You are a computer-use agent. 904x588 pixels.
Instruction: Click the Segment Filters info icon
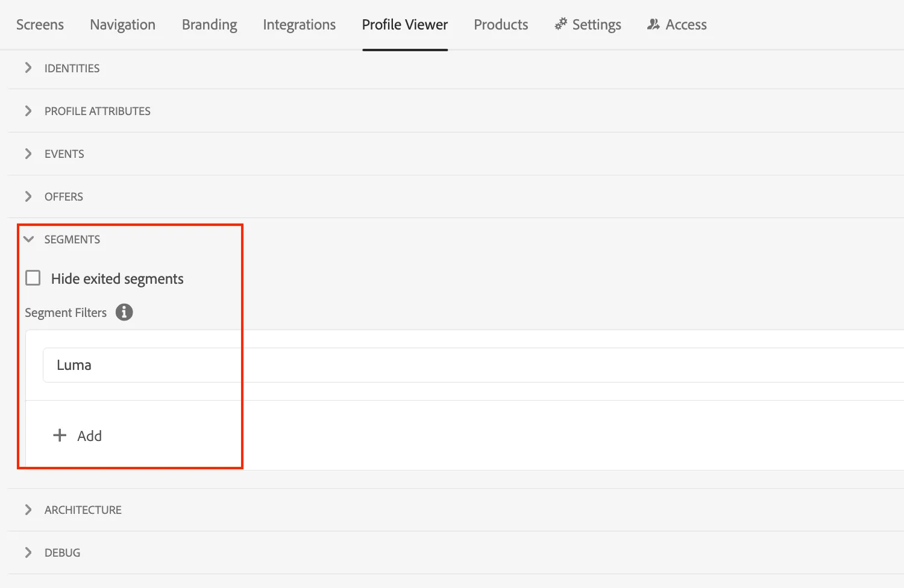point(124,312)
